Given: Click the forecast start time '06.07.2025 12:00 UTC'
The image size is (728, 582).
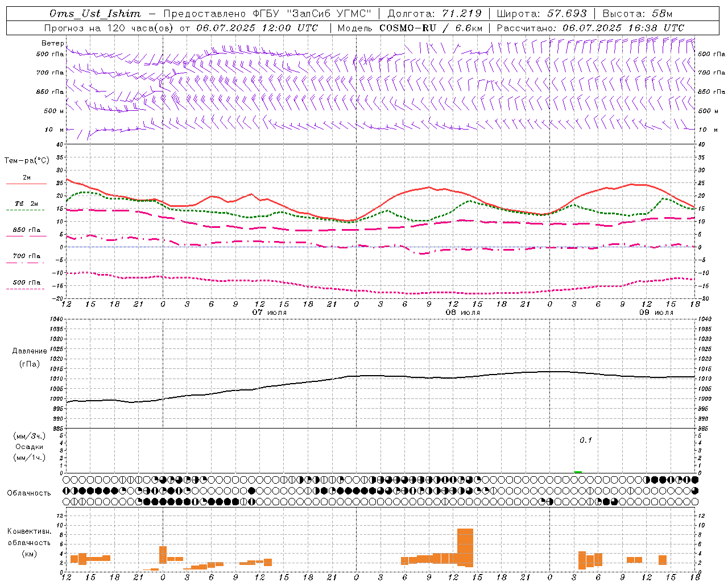Looking at the screenshot, I should pyautogui.click(x=257, y=28).
